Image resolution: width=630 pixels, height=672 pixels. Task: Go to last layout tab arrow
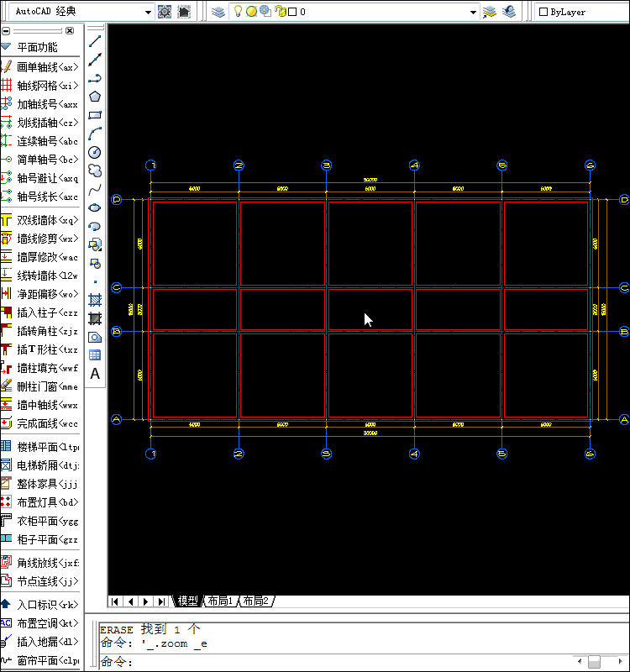161,601
